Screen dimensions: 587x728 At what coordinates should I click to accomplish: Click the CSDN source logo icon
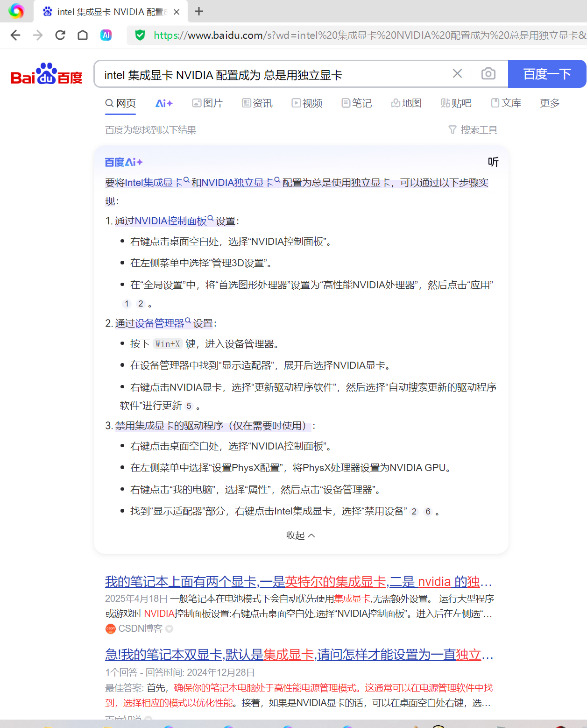tap(111, 629)
